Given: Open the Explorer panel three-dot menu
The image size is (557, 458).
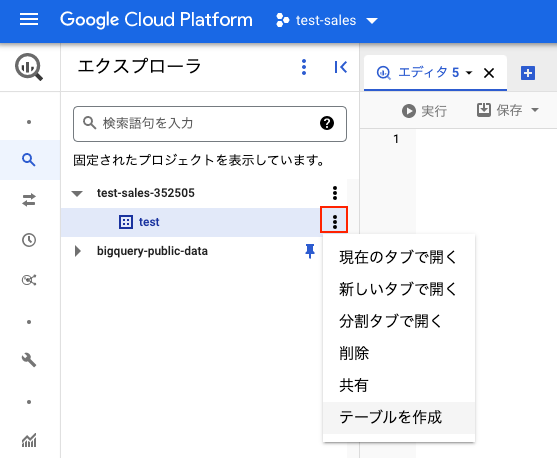Looking at the screenshot, I should click(x=304, y=67).
